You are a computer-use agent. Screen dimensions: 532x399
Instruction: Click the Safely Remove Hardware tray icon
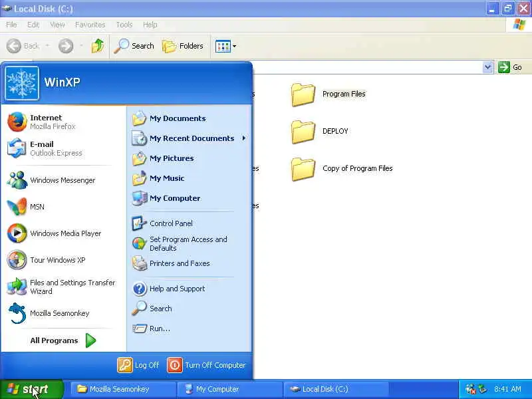pos(483,389)
